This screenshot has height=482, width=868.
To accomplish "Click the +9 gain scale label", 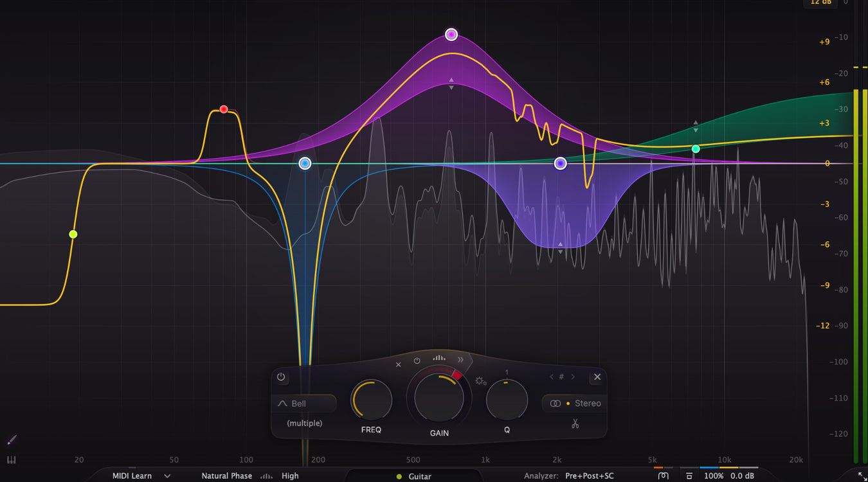I will tap(824, 42).
